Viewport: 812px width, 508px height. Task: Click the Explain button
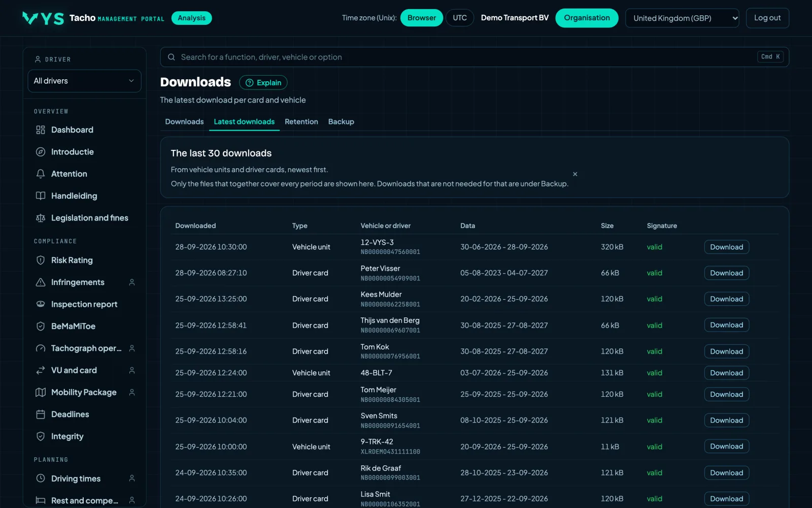coord(263,83)
